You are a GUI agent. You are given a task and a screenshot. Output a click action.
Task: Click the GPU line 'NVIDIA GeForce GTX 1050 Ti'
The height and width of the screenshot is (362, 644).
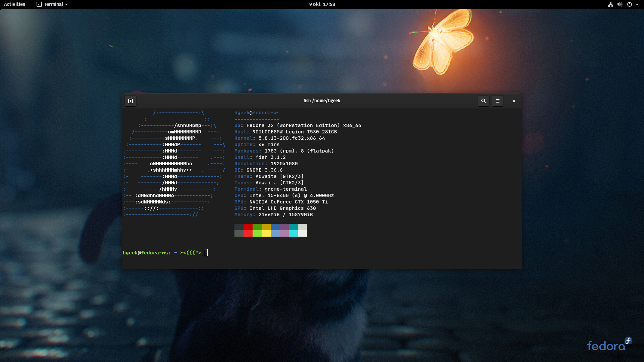289,202
